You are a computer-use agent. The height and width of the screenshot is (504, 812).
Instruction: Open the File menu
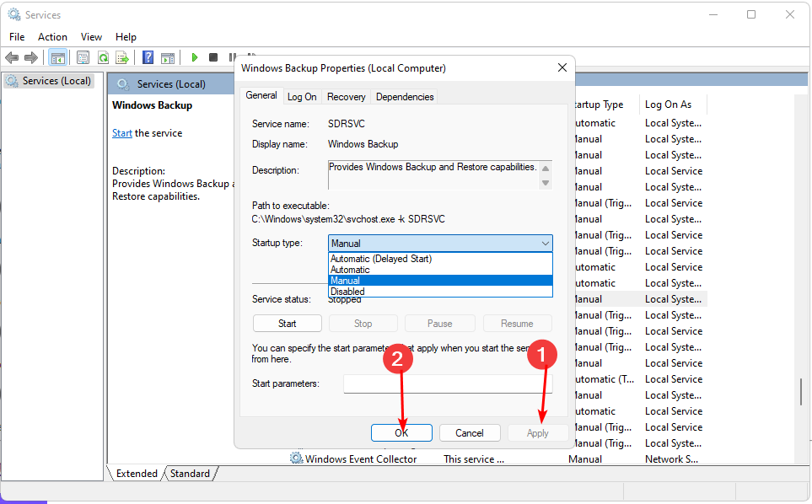(17, 37)
